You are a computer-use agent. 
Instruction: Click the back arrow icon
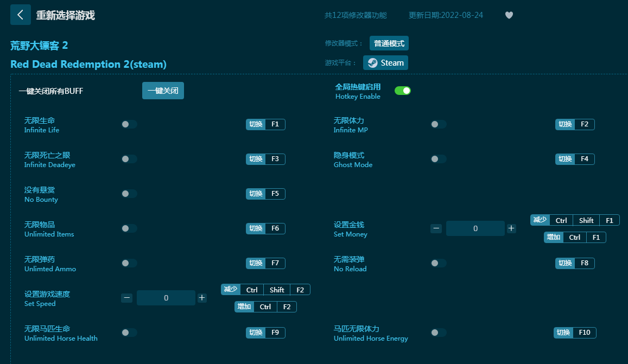[x=21, y=15]
